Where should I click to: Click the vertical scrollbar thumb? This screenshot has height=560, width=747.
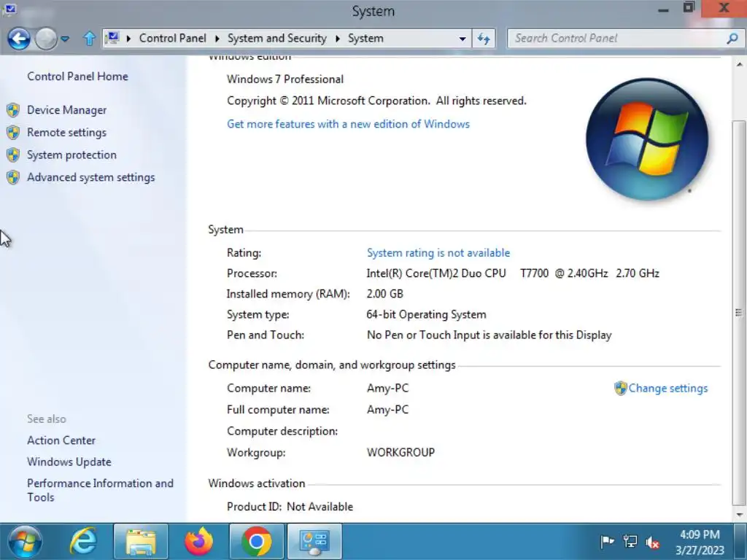tap(739, 312)
